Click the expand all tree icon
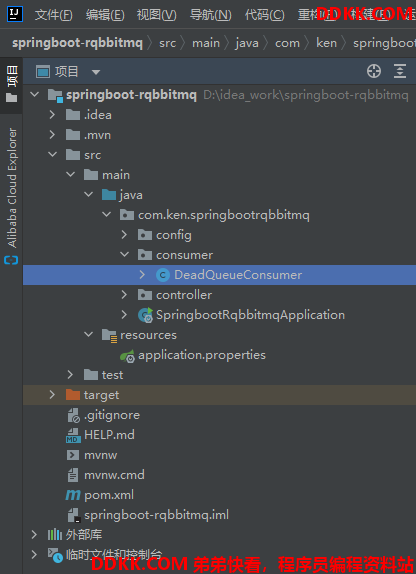The height and width of the screenshot is (574, 416). tap(400, 71)
